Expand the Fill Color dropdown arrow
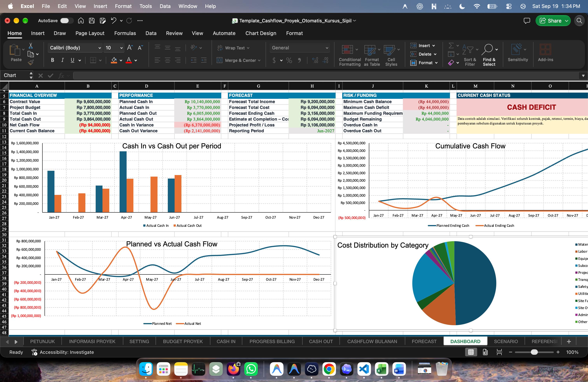The height and width of the screenshot is (382, 588). tap(121, 60)
